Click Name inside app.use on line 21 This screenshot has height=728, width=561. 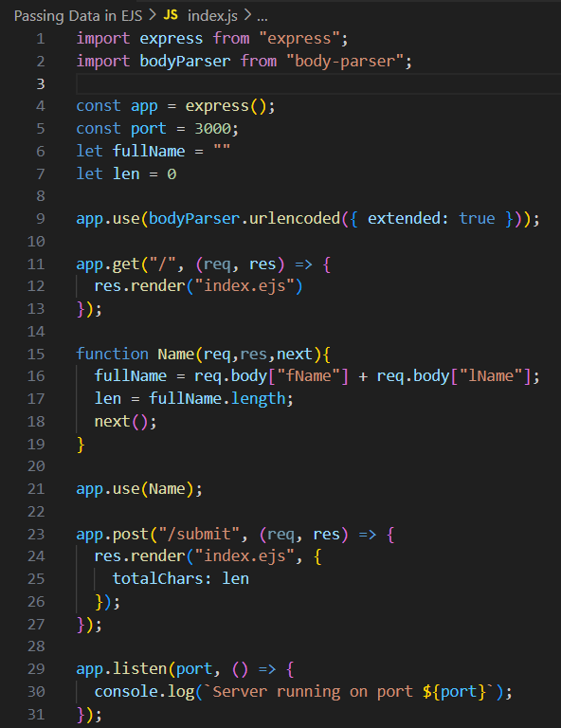167,489
